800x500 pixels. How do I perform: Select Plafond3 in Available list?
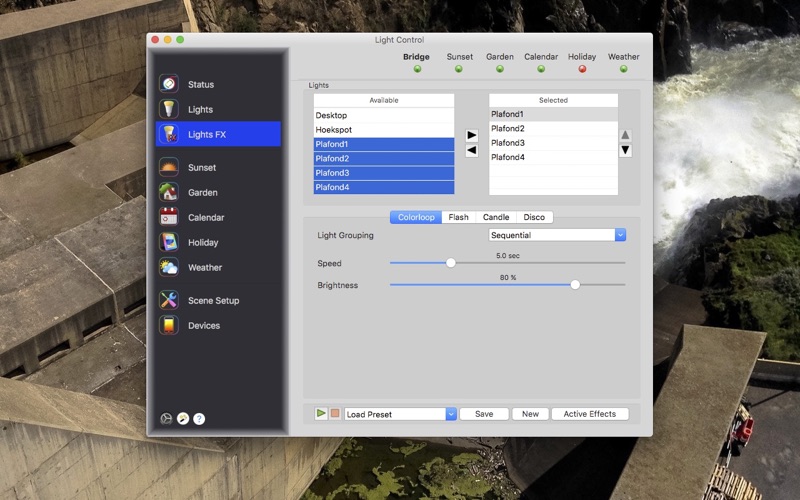tap(384, 173)
